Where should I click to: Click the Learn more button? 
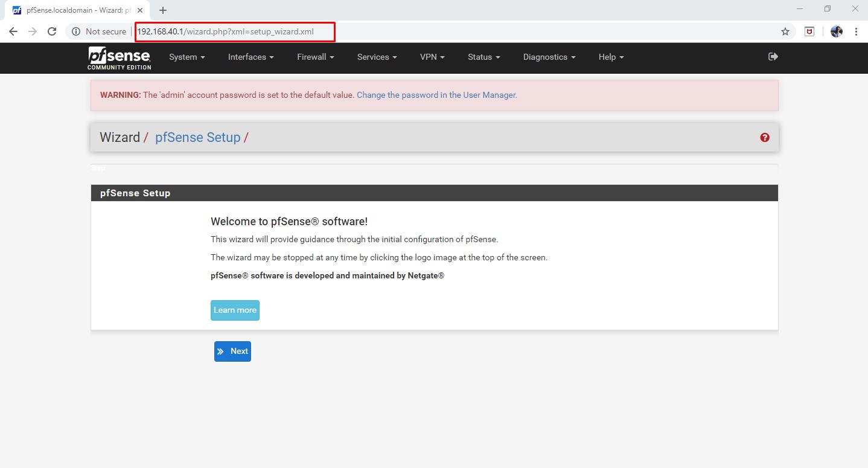pos(235,310)
